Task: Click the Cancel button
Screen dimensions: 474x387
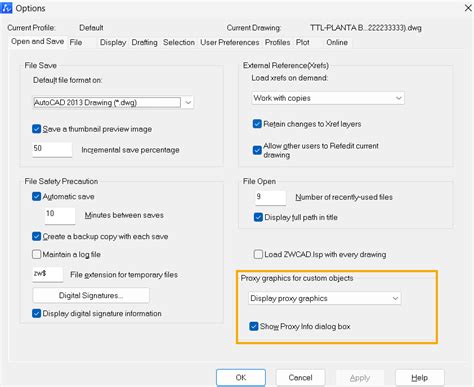Action: 300,377
